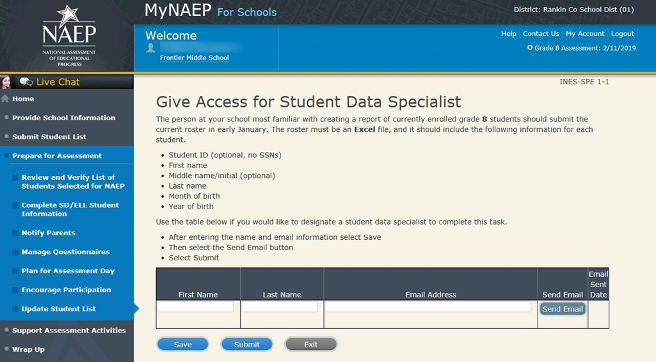656x362 pixels.
Task: Click the Send Email button
Action: point(562,309)
